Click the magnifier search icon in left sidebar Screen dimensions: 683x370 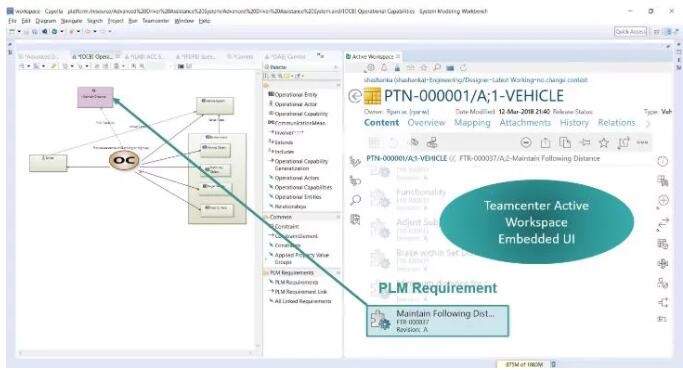point(355,200)
